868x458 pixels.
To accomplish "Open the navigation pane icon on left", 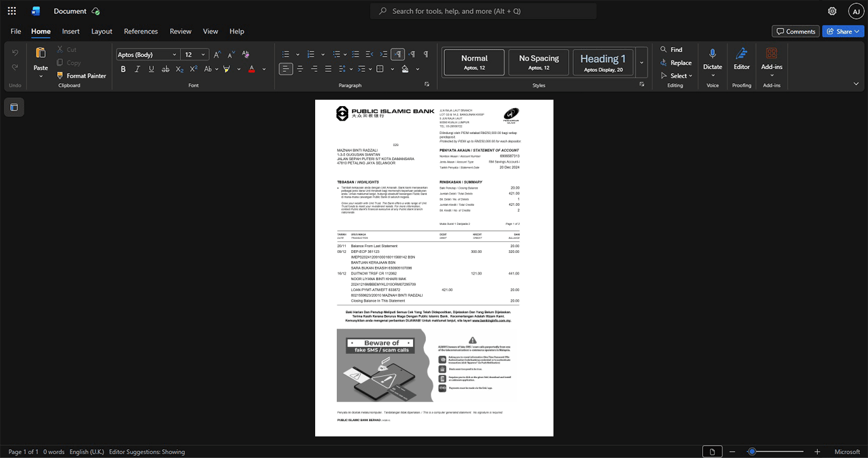I will click(14, 107).
